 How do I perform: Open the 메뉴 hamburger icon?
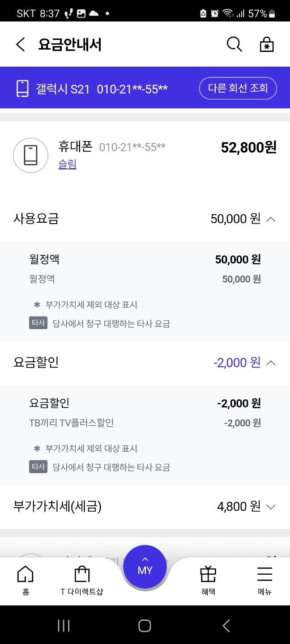point(265,574)
